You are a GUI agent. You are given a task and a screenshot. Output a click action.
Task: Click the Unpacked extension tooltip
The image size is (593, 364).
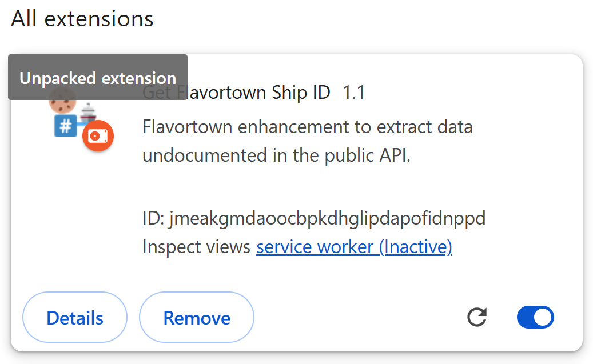pos(98,78)
